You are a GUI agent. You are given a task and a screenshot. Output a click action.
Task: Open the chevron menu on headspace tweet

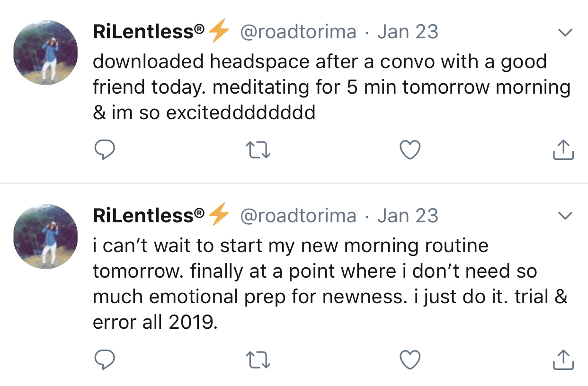565,33
